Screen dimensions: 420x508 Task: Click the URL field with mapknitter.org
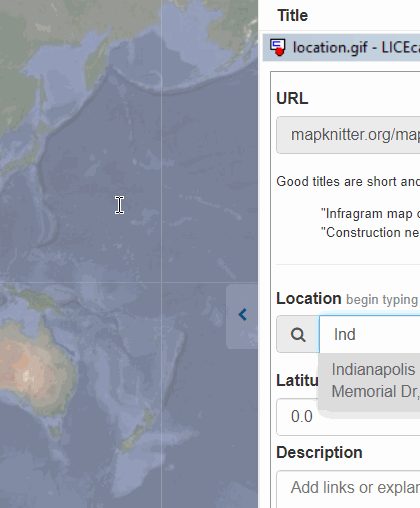click(348, 135)
